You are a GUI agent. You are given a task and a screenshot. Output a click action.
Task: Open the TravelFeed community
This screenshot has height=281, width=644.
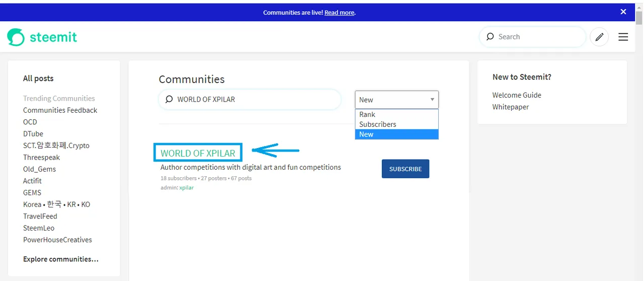point(40,216)
